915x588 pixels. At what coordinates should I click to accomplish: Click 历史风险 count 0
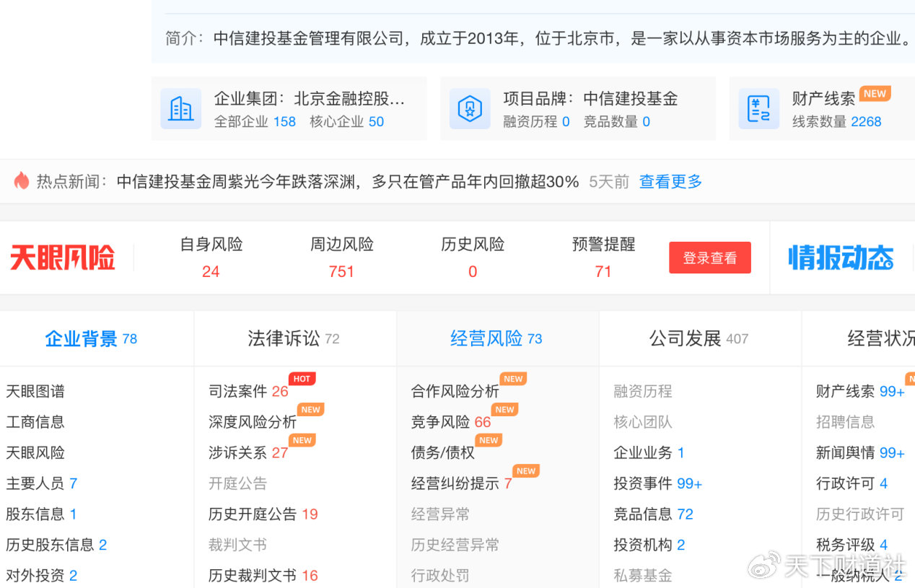pyautogui.click(x=473, y=271)
